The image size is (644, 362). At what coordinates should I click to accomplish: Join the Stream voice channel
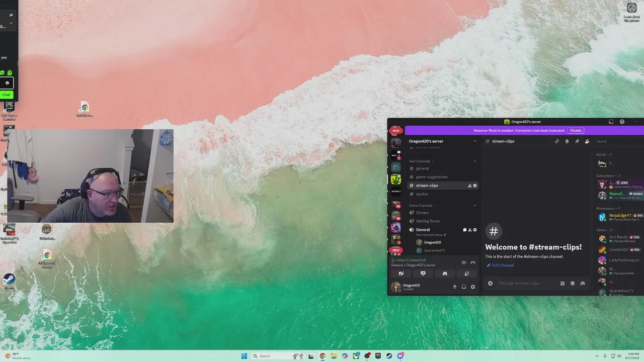[x=442, y=213]
